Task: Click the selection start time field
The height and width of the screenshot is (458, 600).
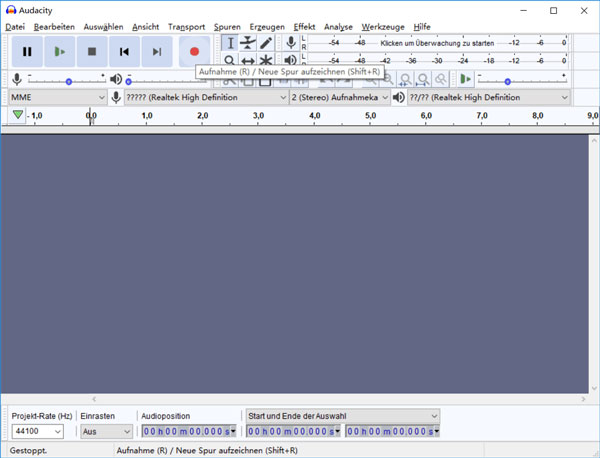Action: pyautogui.click(x=291, y=432)
